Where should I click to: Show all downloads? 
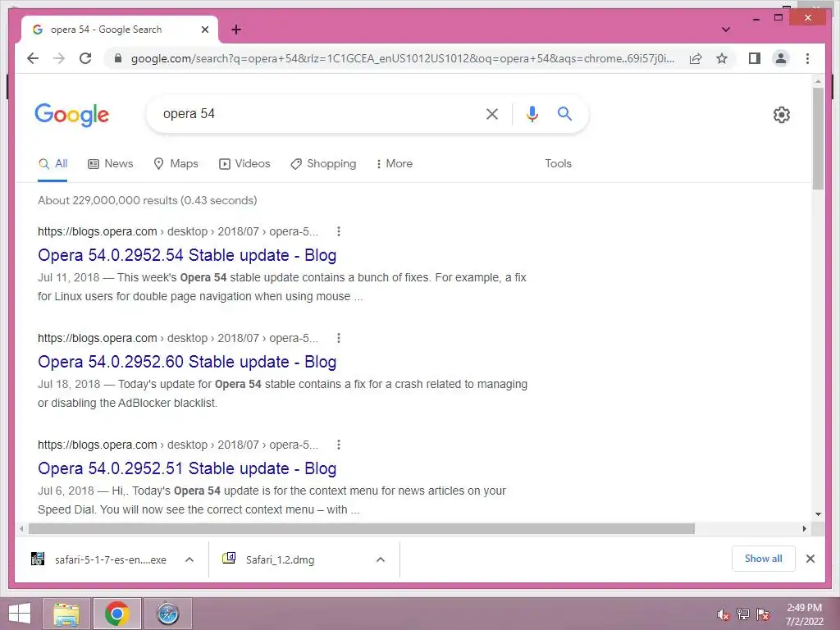(x=764, y=559)
